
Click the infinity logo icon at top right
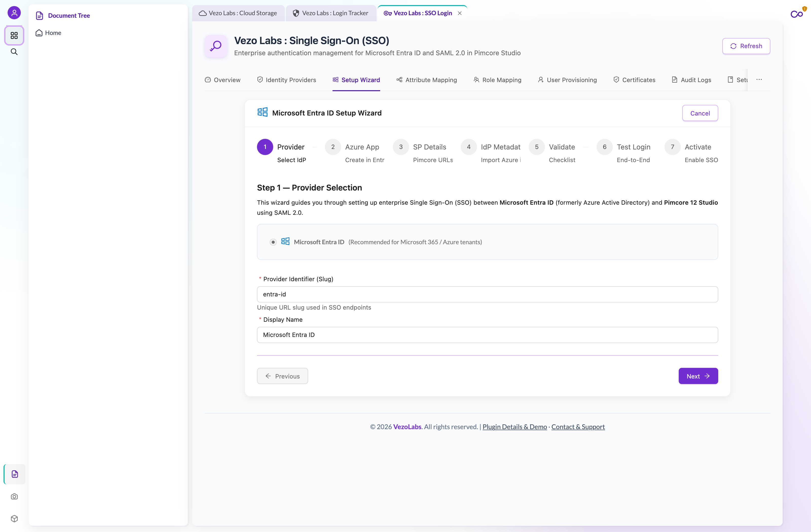click(x=796, y=14)
